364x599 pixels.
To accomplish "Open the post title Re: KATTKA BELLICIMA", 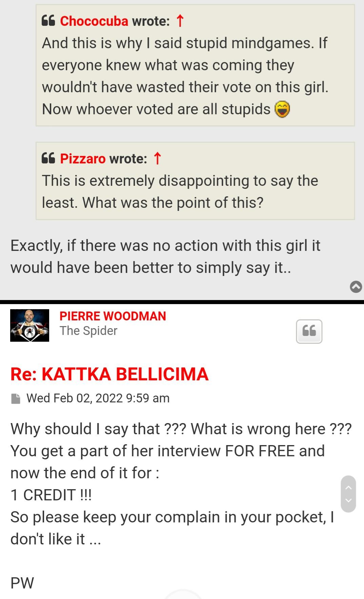I will (109, 374).
